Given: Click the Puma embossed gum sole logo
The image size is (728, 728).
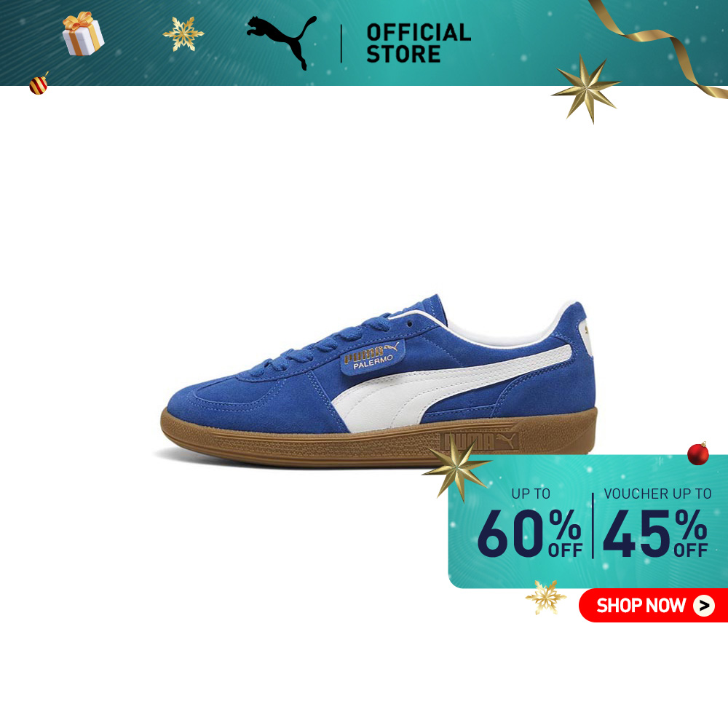Looking at the screenshot, I should tap(478, 442).
